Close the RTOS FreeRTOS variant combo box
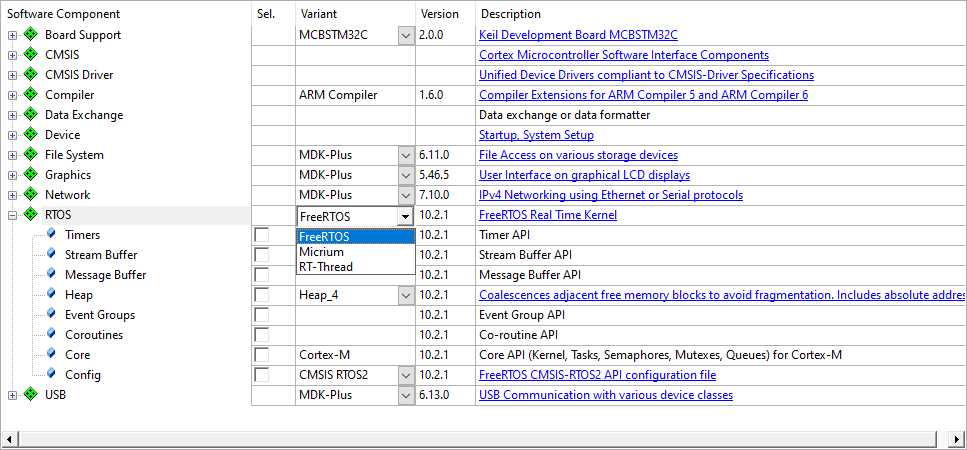 405,216
